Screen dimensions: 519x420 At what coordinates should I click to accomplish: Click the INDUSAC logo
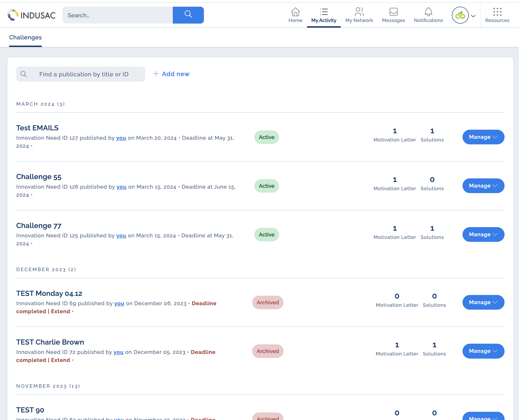pyautogui.click(x=31, y=15)
